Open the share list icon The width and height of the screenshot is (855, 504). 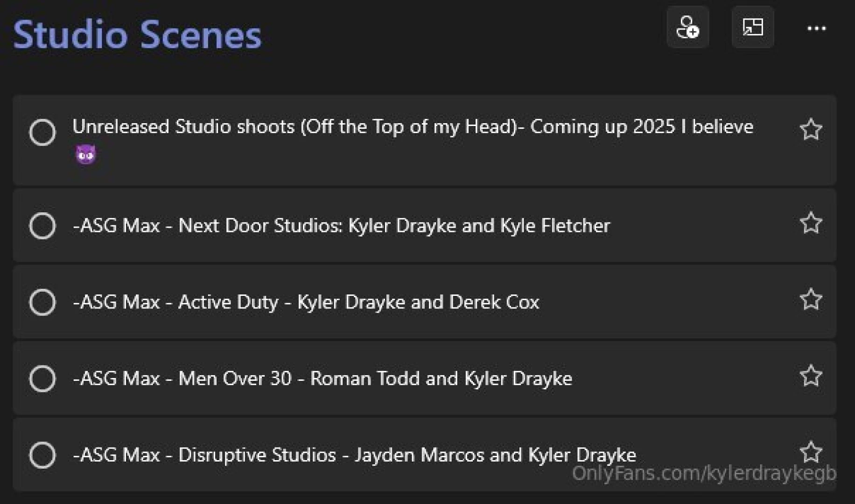tap(687, 28)
